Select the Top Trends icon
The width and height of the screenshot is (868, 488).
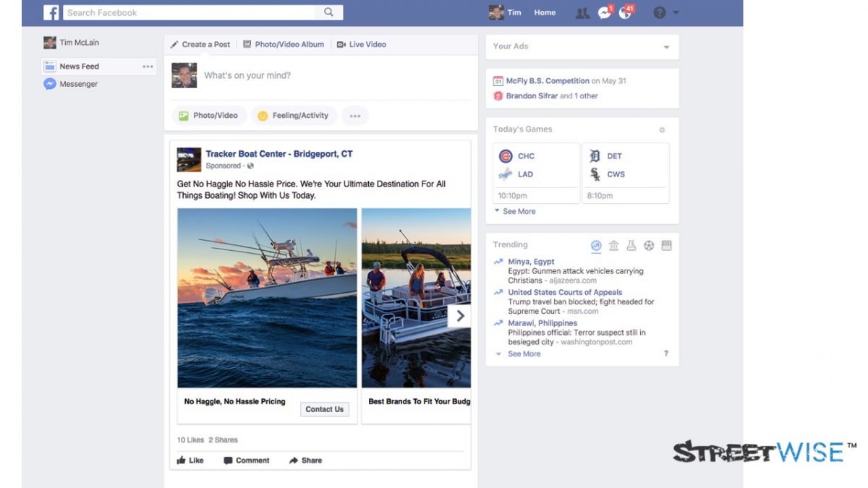tap(596, 246)
